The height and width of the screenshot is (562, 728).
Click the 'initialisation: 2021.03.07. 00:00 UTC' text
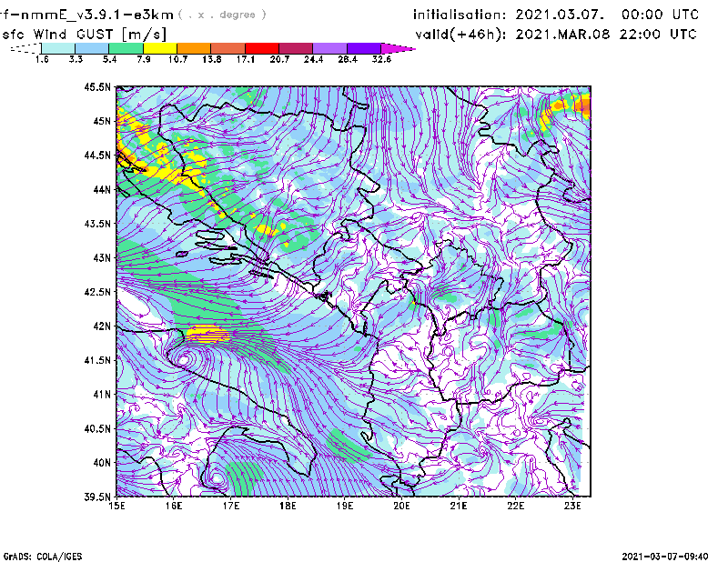tap(556, 15)
